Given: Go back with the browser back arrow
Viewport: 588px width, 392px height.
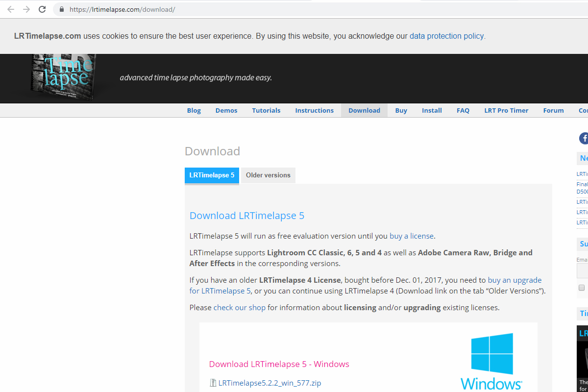Looking at the screenshot, I should pos(11,9).
